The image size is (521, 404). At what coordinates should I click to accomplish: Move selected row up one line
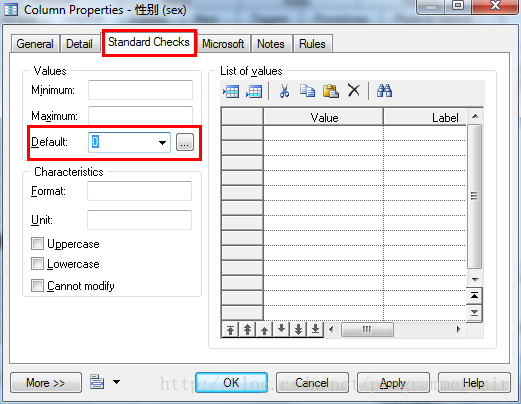coord(264,330)
